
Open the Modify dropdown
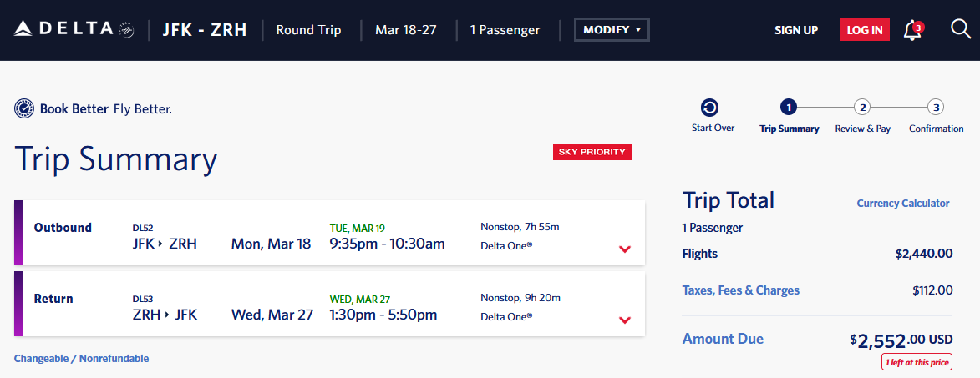(612, 30)
